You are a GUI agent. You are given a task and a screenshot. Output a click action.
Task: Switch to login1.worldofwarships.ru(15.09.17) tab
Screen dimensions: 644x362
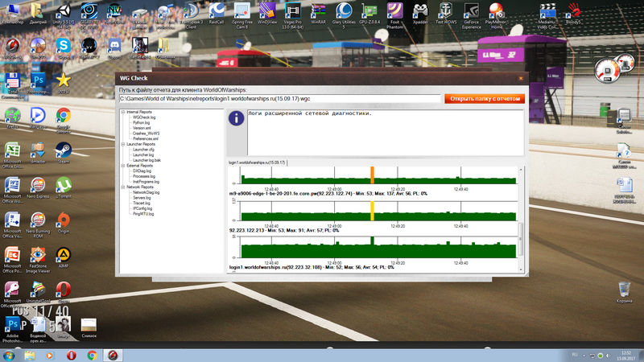[257, 163]
